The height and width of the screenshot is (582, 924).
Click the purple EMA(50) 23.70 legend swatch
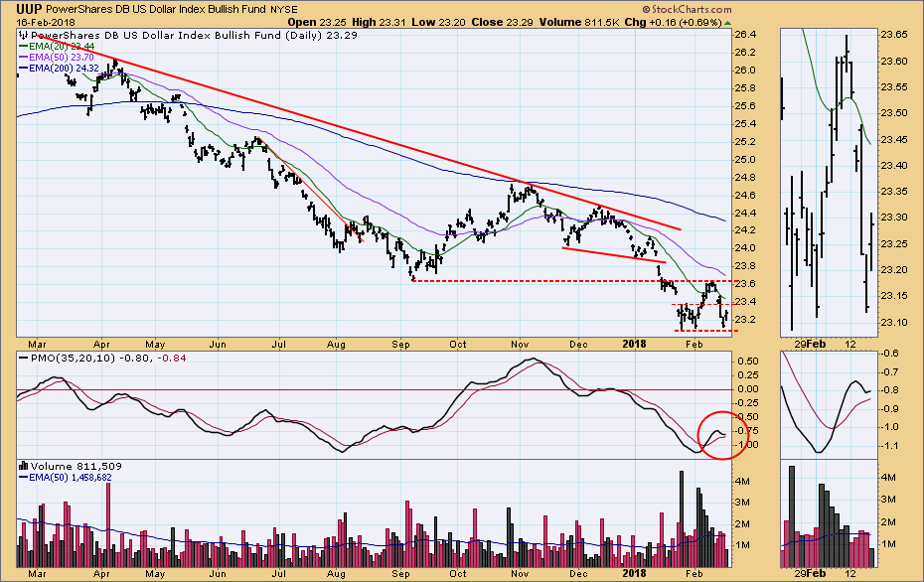(24, 58)
